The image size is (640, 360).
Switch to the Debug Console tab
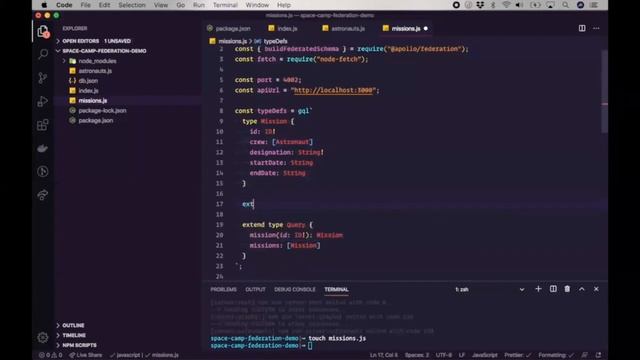point(295,289)
